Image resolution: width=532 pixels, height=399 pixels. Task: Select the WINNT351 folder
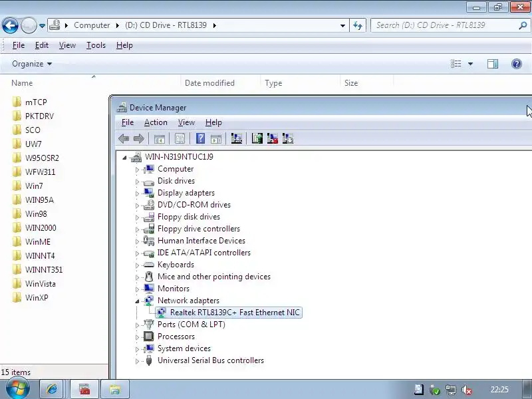[38, 270]
